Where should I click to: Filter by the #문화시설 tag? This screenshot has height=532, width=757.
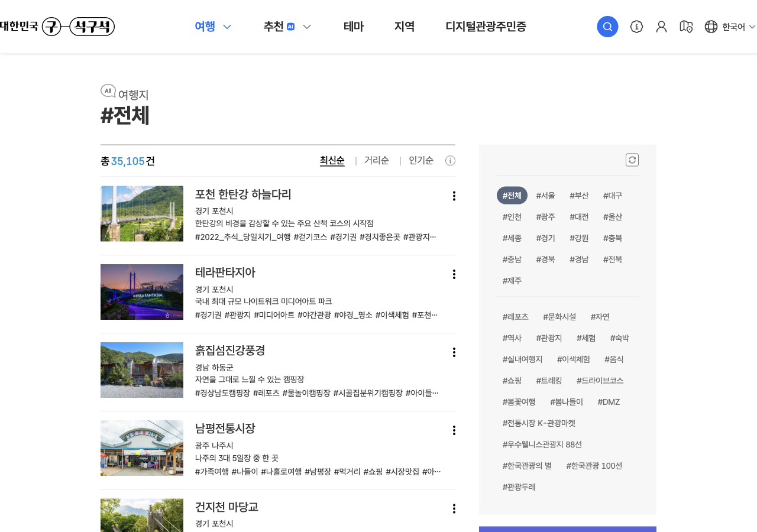point(559,317)
